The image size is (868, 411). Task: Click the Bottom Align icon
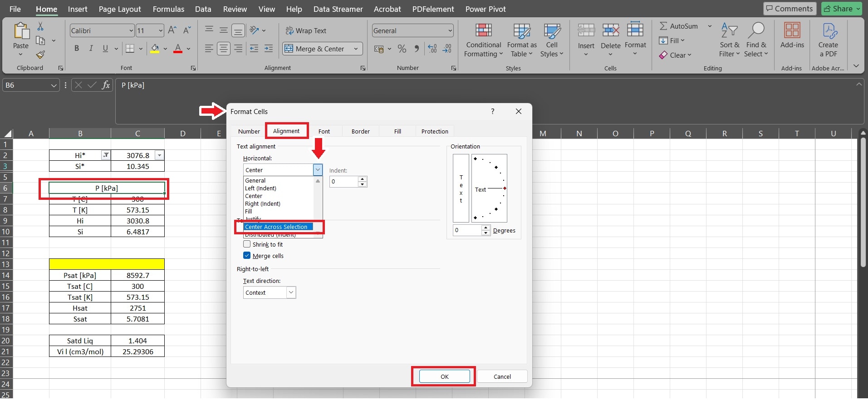(238, 30)
